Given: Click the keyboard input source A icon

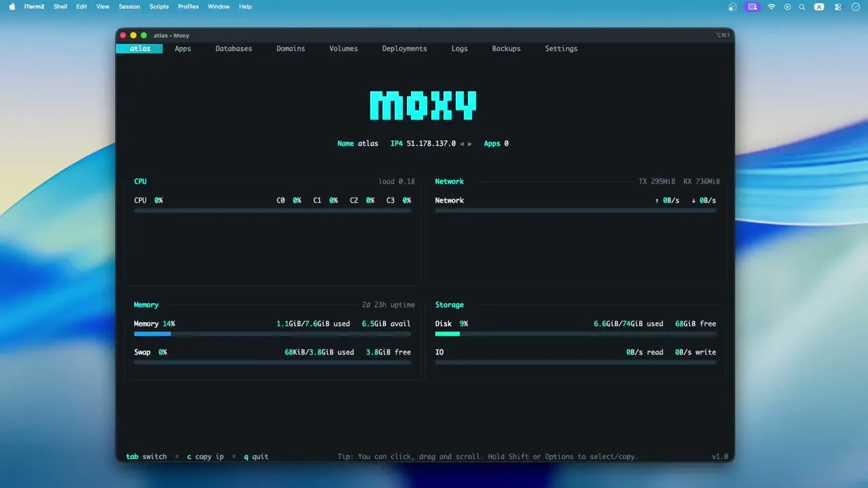Looking at the screenshot, I should click(x=819, y=7).
